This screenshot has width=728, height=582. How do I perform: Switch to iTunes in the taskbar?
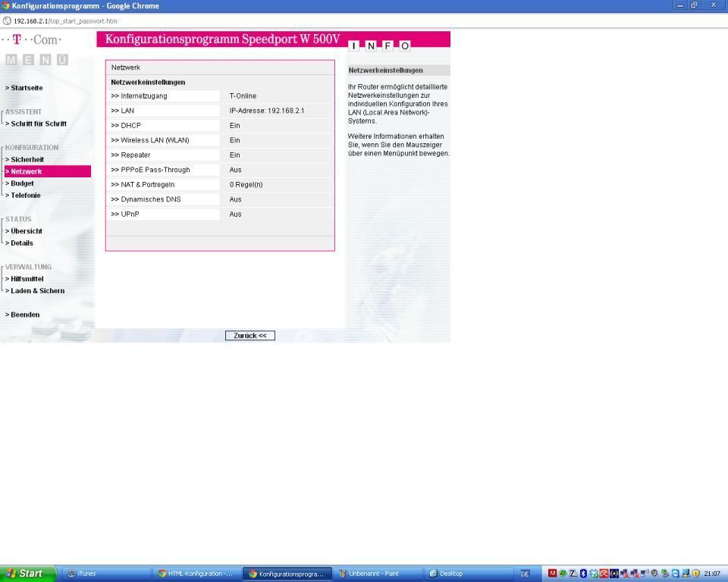tap(106, 574)
